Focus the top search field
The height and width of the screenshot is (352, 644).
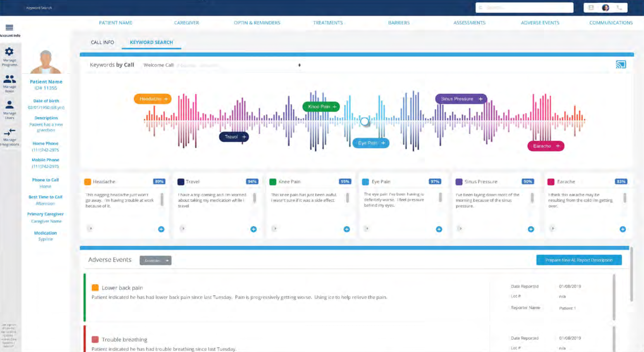pos(524,7)
